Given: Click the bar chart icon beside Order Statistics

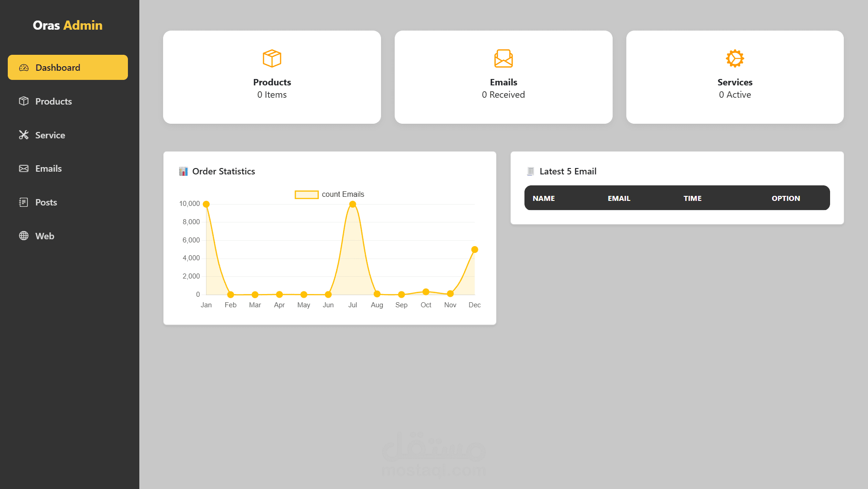Looking at the screenshot, I should click(184, 171).
